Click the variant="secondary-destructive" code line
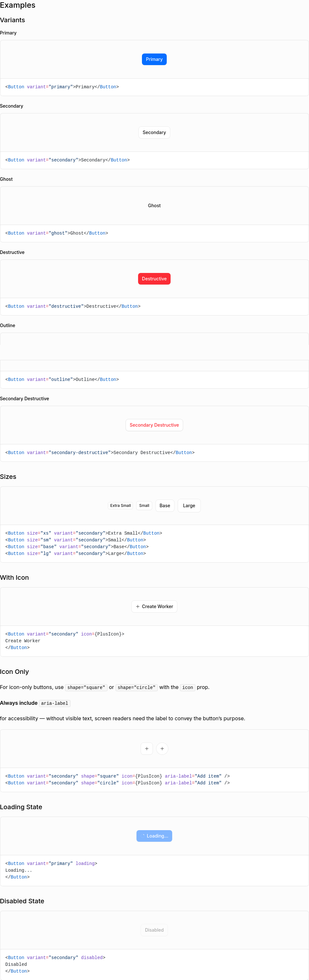 point(100,453)
